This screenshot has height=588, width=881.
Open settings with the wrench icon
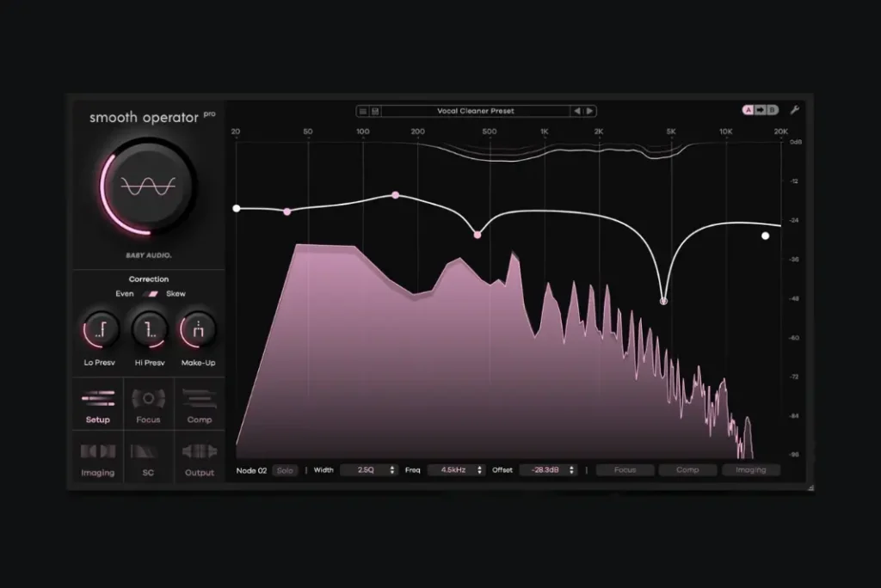pos(794,110)
